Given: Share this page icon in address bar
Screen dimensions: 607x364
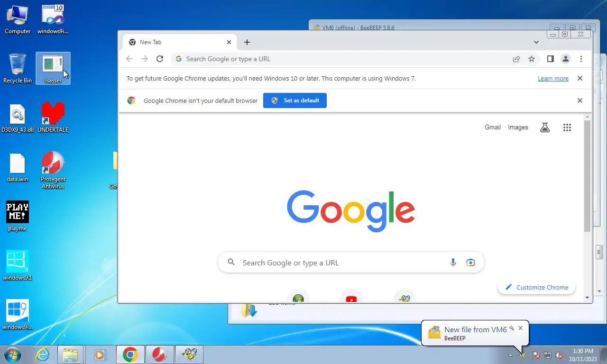Looking at the screenshot, I should 516,59.
